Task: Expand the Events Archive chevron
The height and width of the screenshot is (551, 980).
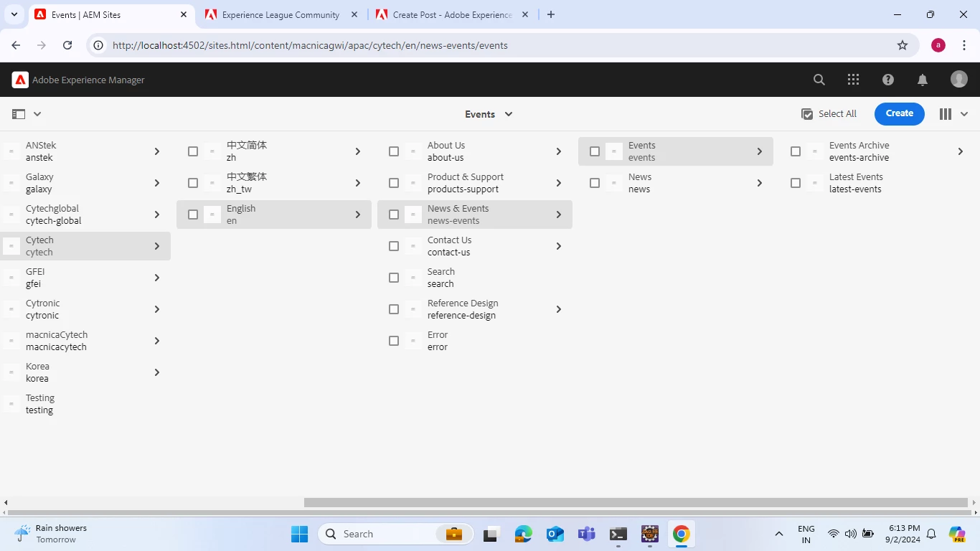Action: (x=960, y=151)
